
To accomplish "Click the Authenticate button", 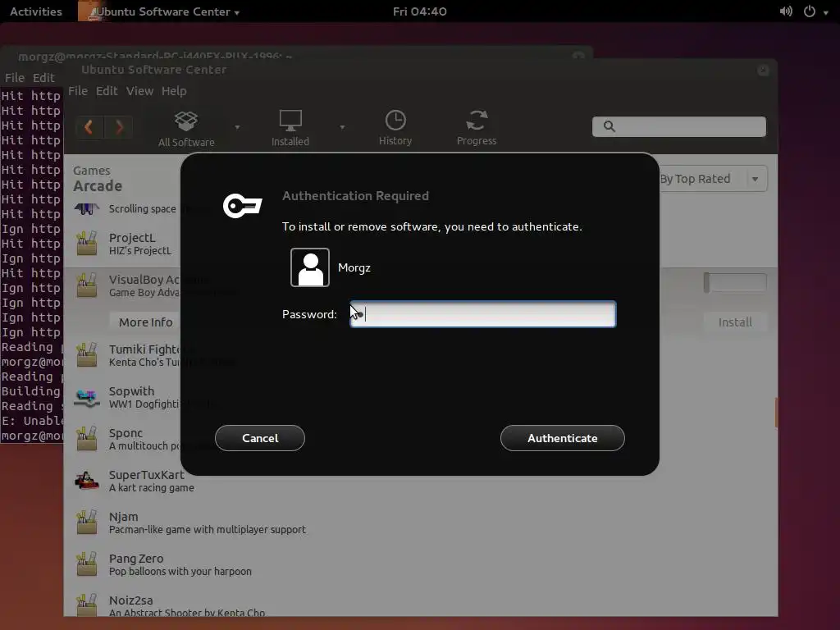I will 562,438.
